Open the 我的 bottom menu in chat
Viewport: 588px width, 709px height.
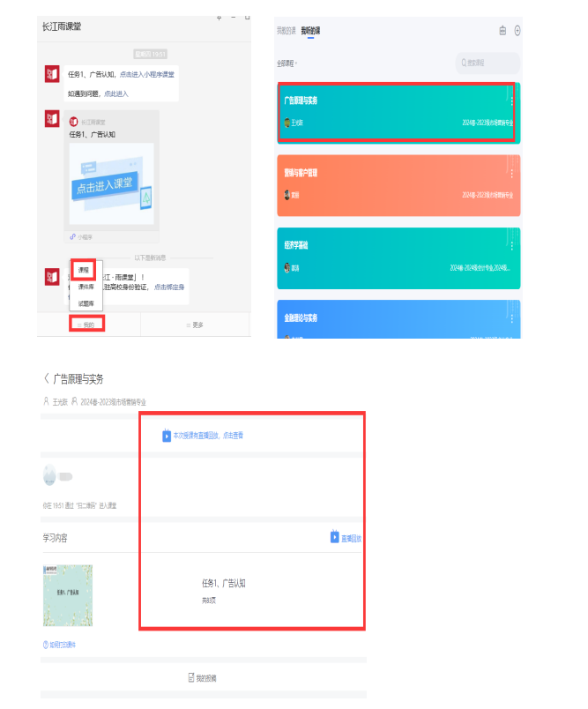pos(86,325)
